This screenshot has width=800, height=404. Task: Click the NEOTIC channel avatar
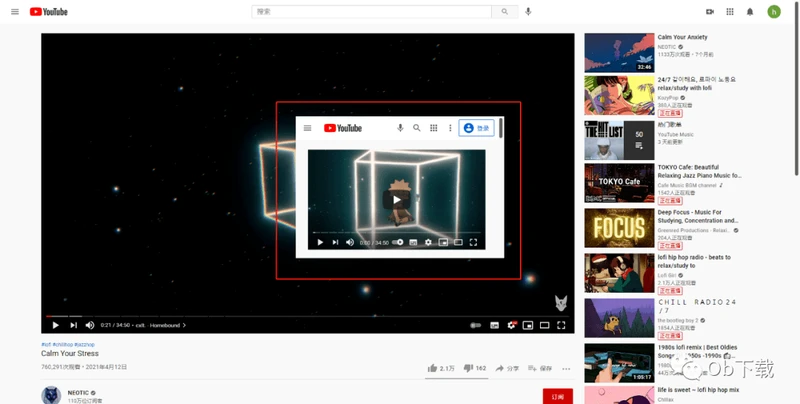(51, 395)
